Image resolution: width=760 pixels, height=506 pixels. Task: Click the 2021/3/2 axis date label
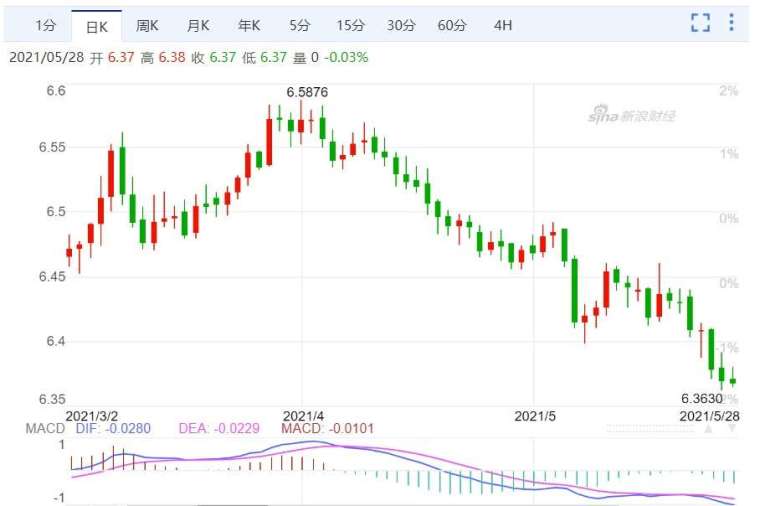click(92, 416)
